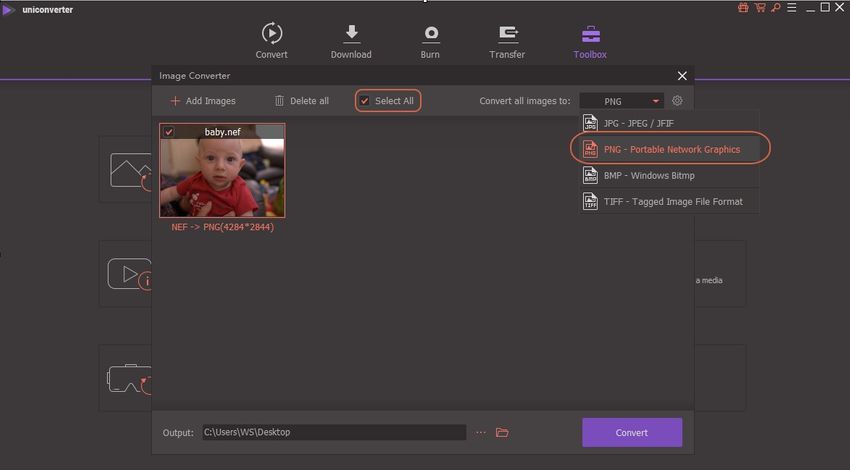Screen dimensions: 850x470
Task: Click Add Images button
Action: pos(203,101)
